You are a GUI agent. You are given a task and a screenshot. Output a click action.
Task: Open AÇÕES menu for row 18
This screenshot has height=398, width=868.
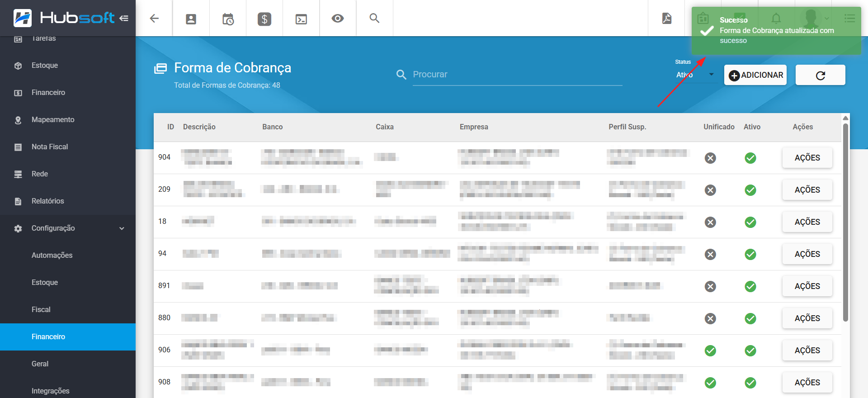[x=807, y=222]
